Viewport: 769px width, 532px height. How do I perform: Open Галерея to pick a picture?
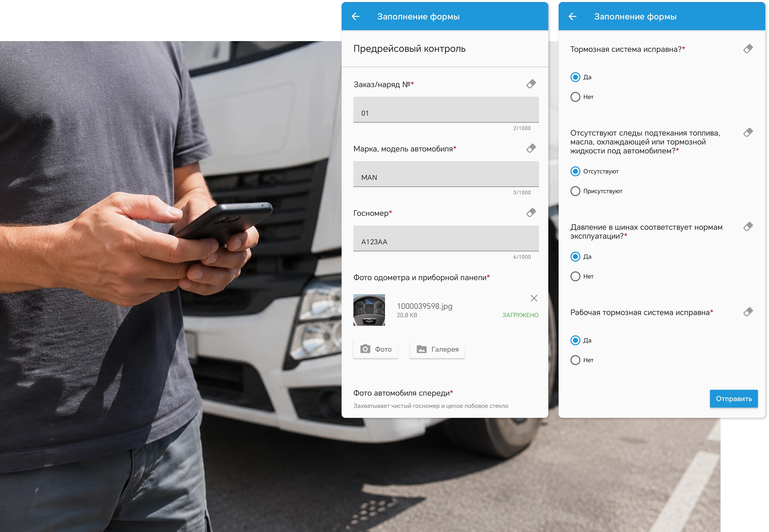(437, 349)
